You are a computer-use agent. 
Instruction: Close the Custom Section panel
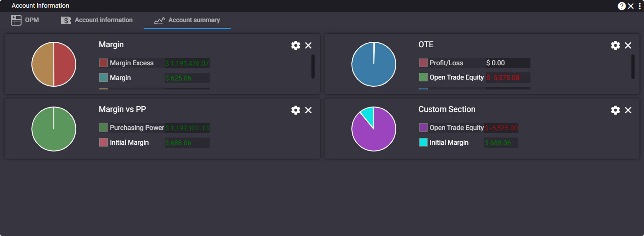point(628,110)
